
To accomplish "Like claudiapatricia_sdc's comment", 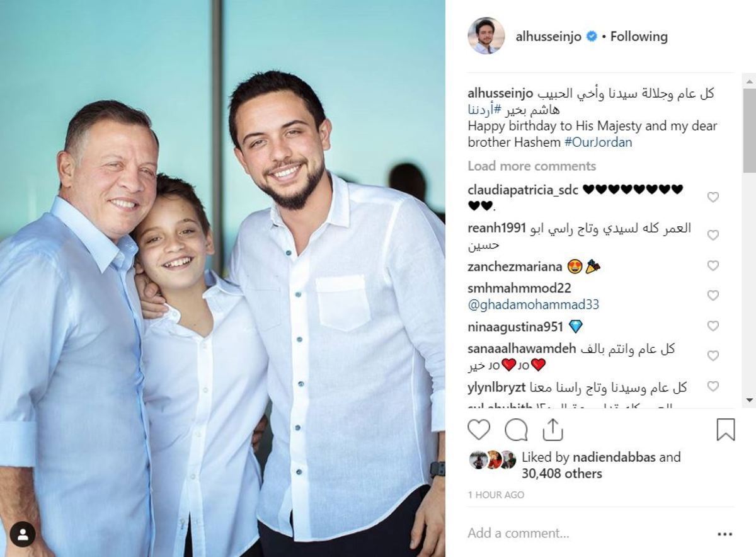I will 713,197.
